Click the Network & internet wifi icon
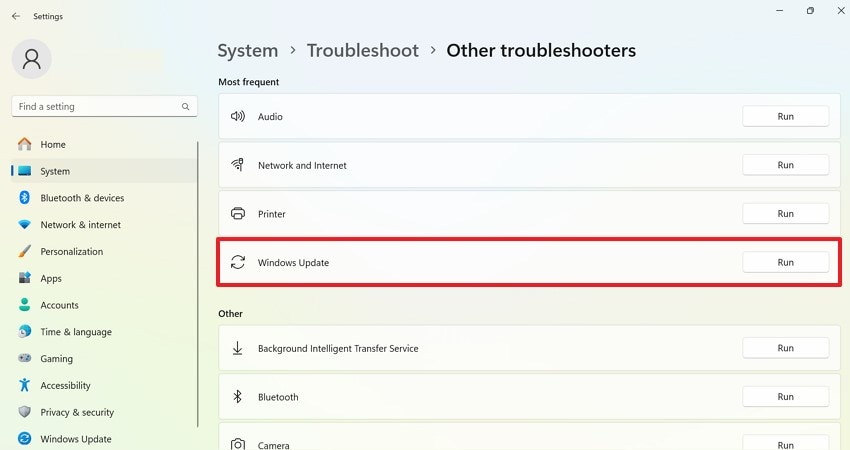Viewport: 850px width, 450px height. pos(24,224)
